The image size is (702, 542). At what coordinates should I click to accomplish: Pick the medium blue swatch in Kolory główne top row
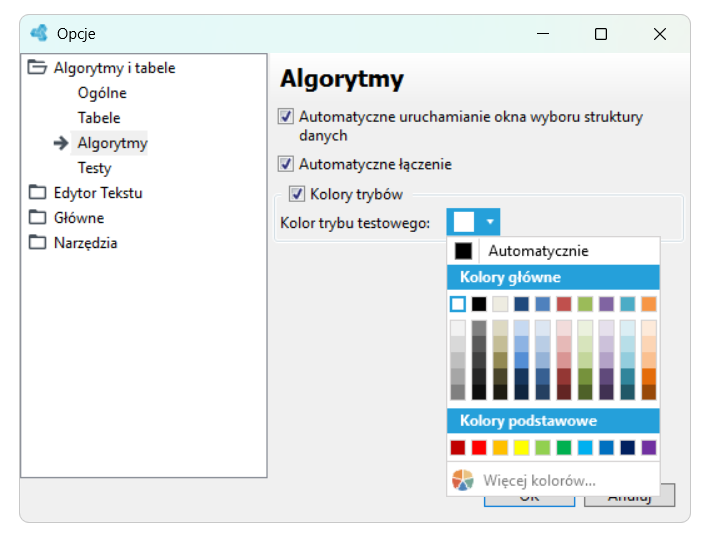coord(543,304)
